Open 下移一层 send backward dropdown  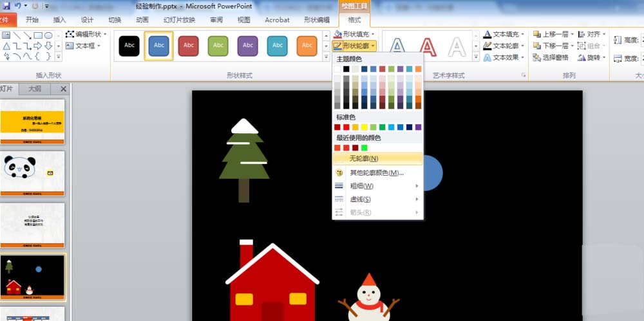point(554,46)
